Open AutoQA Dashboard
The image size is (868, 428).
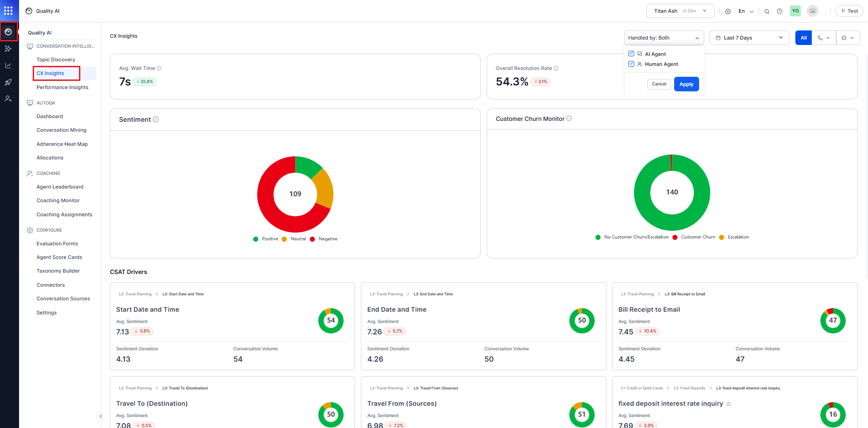pyautogui.click(x=49, y=116)
